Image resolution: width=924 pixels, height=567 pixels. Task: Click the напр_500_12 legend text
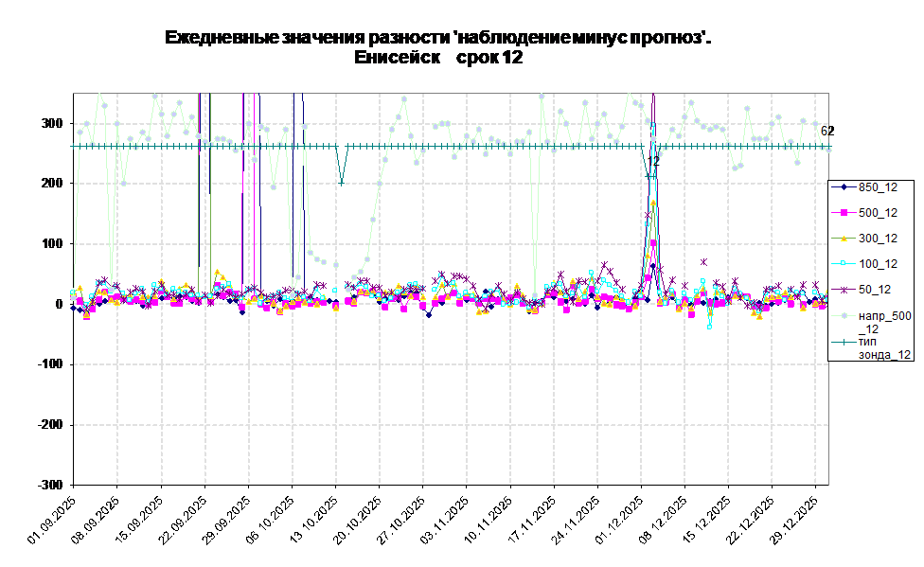[884, 322]
